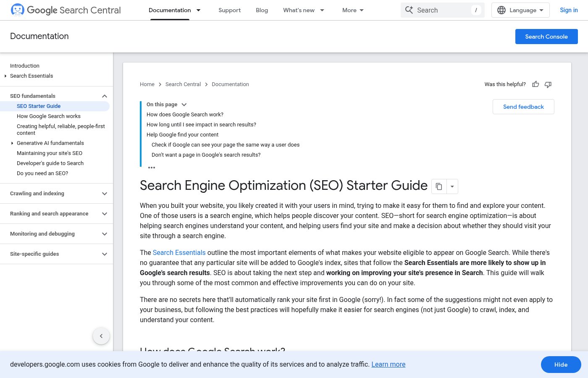Collapse the SEO fundamentals section
The width and height of the screenshot is (588, 378).
click(x=105, y=96)
